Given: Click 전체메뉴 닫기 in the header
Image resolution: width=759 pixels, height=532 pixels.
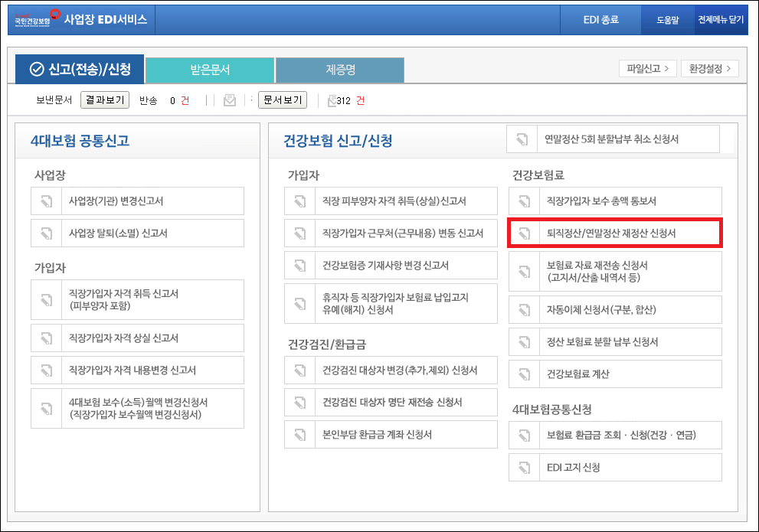Looking at the screenshot, I should [721, 20].
